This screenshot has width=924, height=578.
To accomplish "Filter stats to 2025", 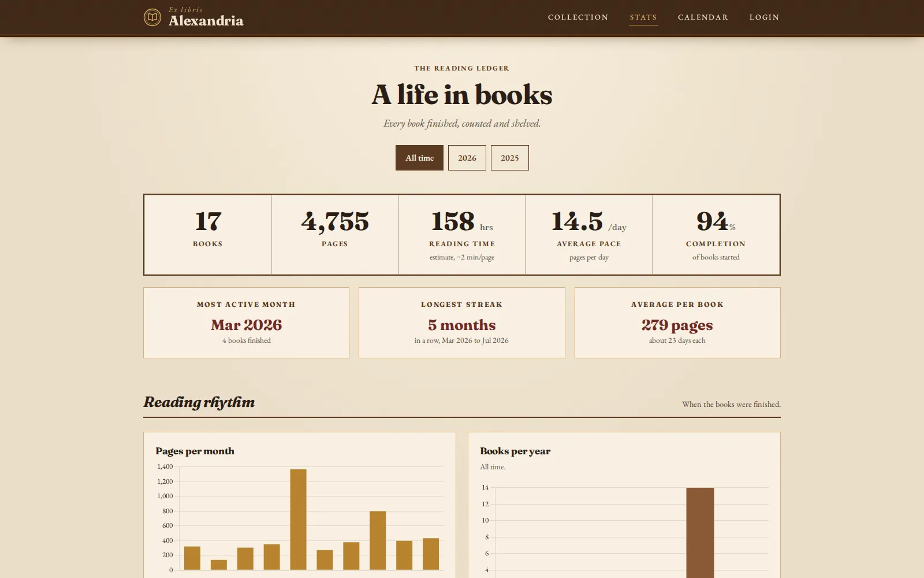I will click(x=510, y=158).
